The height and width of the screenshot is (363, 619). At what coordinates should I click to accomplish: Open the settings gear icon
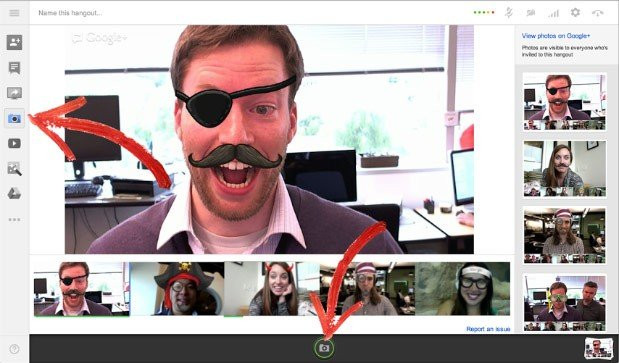[x=575, y=12]
